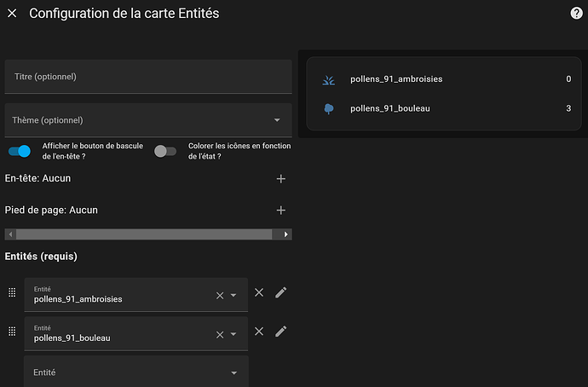Enable coloring icons based on state
Screen dimensions: 588x387
(x=165, y=151)
